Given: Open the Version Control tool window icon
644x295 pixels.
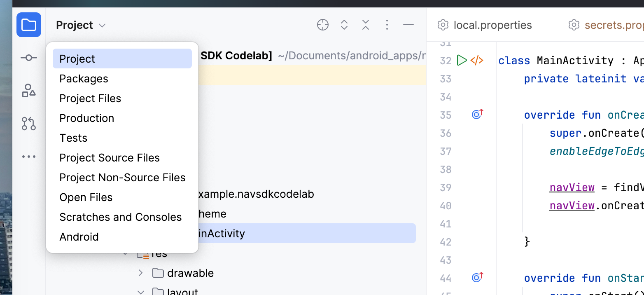Looking at the screenshot, I should tap(29, 124).
